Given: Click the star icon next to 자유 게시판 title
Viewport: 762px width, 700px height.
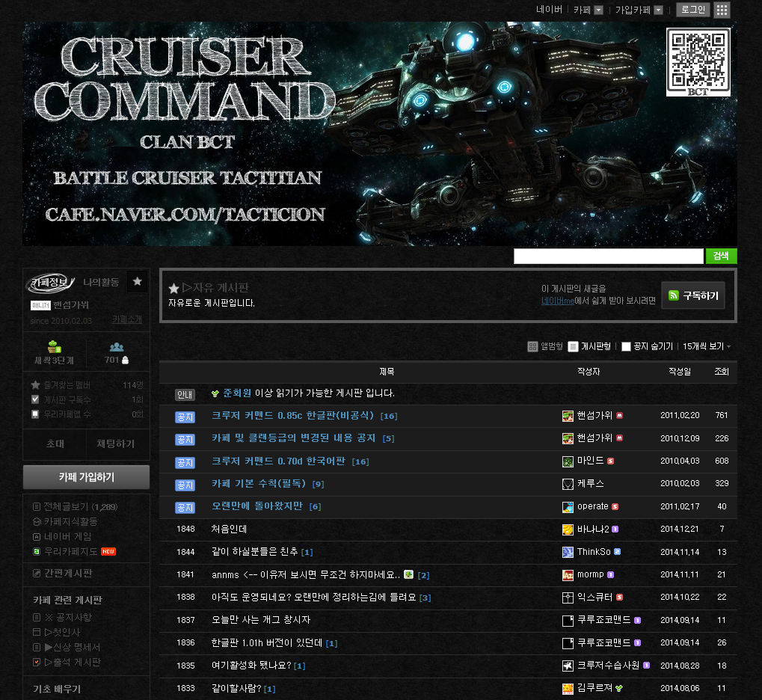Looking at the screenshot, I should tap(173, 289).
